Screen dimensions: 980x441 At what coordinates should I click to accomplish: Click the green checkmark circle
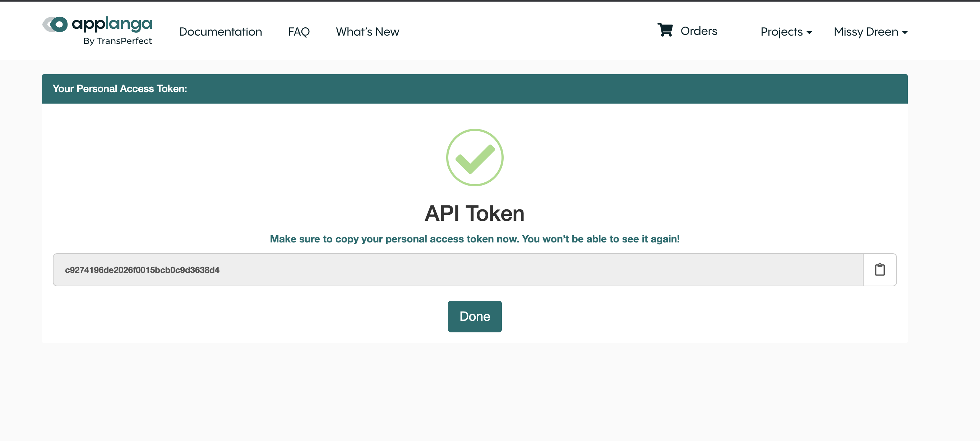pyautogui.click(x=475, y=157)
